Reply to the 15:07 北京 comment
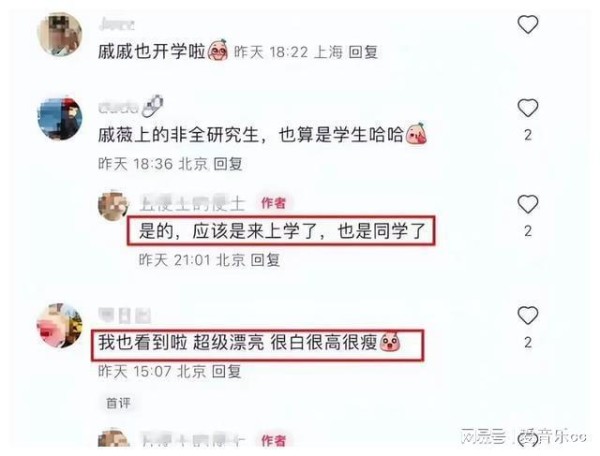 tap(227, 371)
